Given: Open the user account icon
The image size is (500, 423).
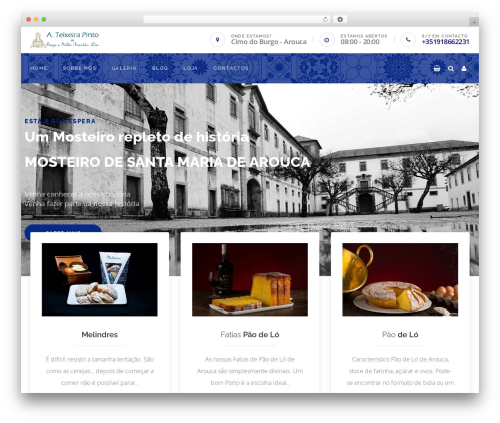Looking at the screenshot, I should pos(464,68).
